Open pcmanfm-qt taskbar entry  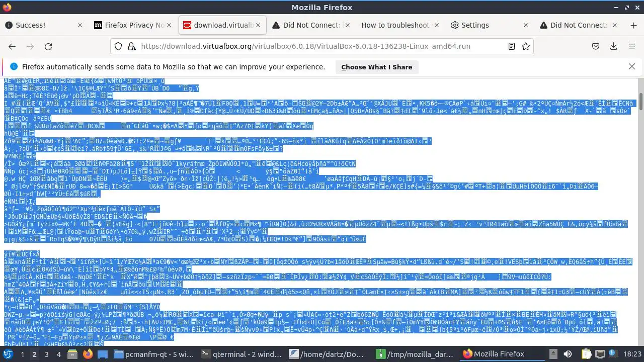click(x=154, y=354)
